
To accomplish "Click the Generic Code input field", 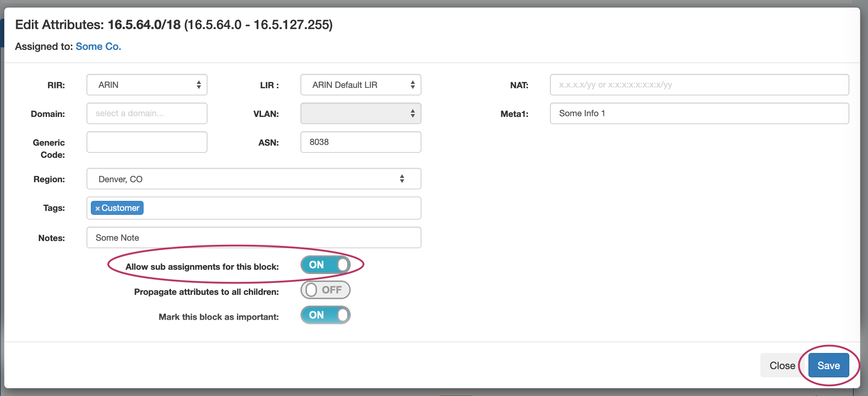I will 147,142.
